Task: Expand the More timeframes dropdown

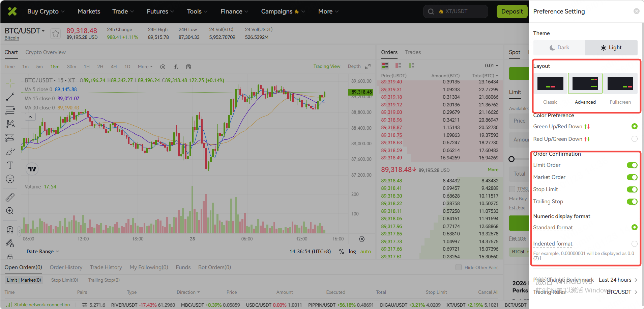Action: (x=145, y=67)
